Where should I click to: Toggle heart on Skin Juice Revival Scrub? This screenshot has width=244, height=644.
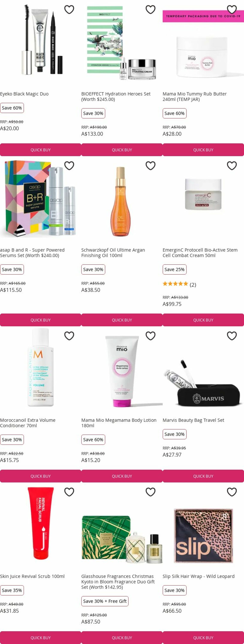tap(69, 492)
